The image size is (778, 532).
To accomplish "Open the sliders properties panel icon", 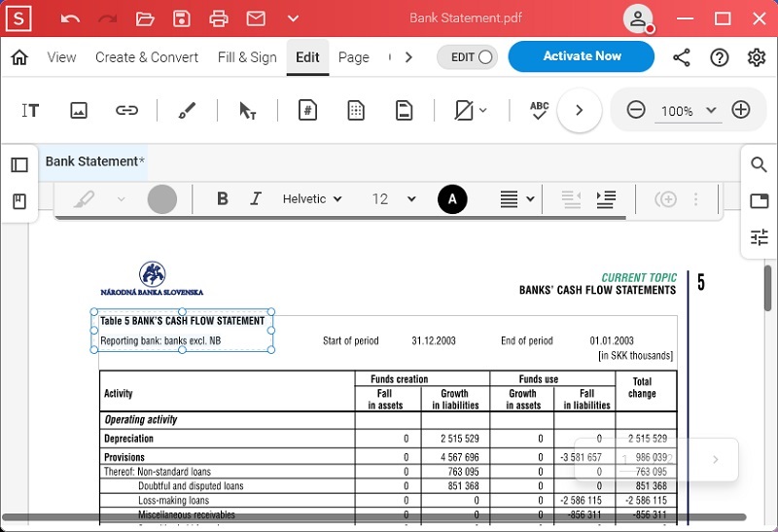I will tap(760, 237).
